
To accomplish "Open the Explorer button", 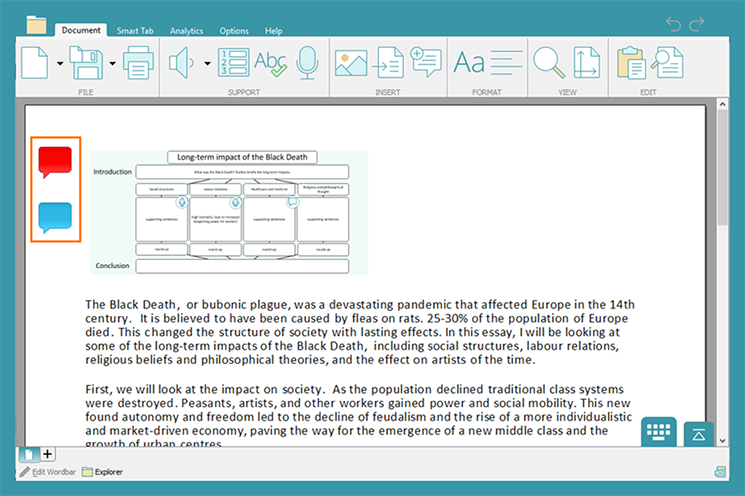I will point(102,472).
